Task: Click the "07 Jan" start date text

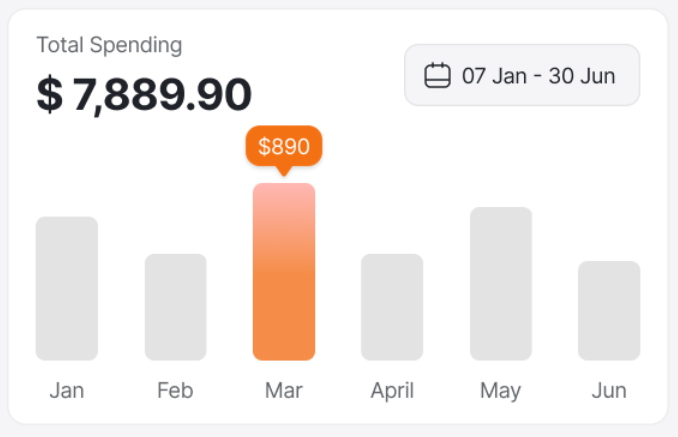Action: [x=493, y=76]
